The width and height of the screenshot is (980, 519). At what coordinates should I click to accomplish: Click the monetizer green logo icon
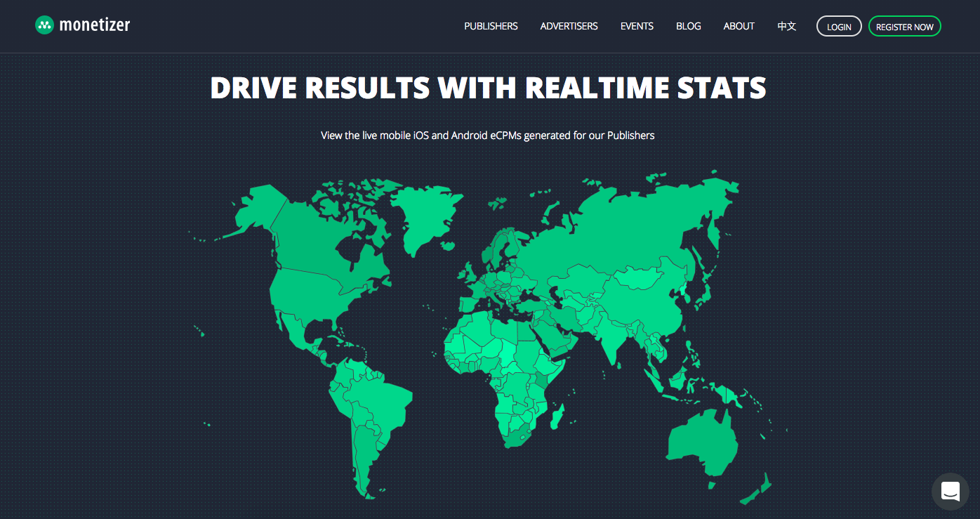[x=44, y=26]
